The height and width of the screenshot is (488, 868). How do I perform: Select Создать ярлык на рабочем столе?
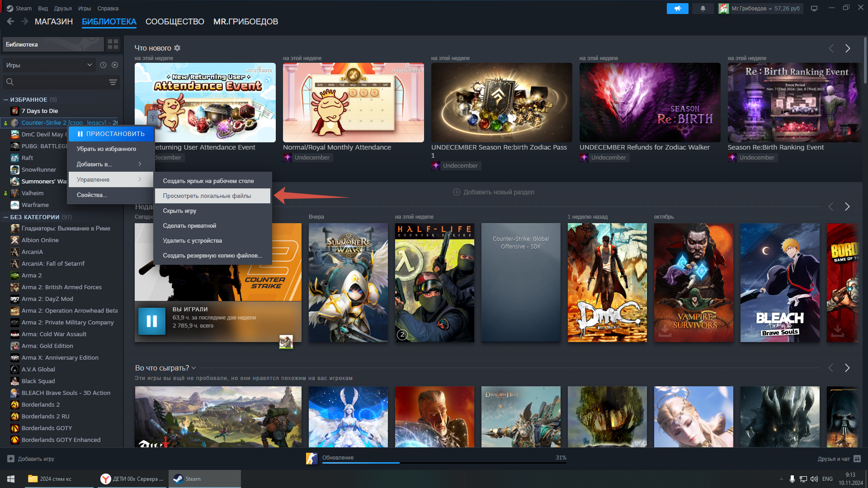[x=212, y=181]
